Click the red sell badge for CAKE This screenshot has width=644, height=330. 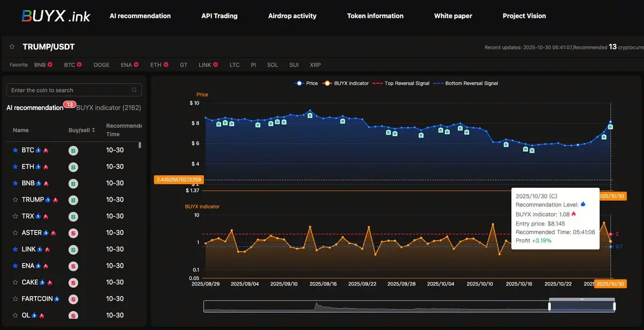(72, 282)
